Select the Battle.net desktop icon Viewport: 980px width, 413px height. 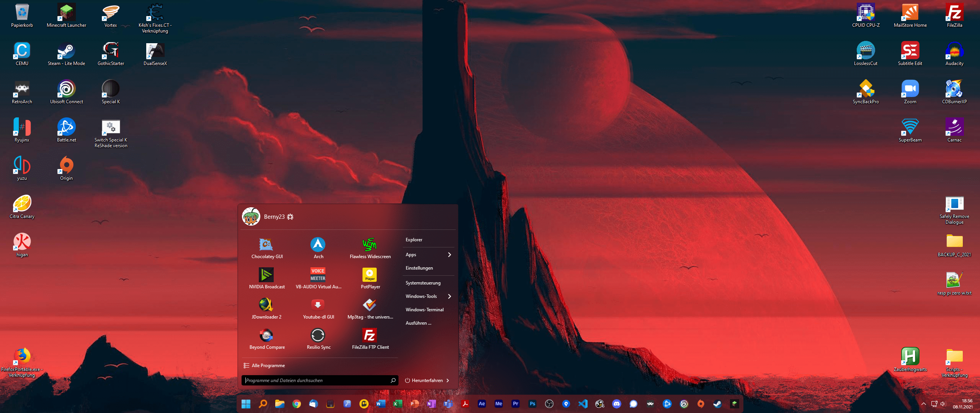[66, 130]
